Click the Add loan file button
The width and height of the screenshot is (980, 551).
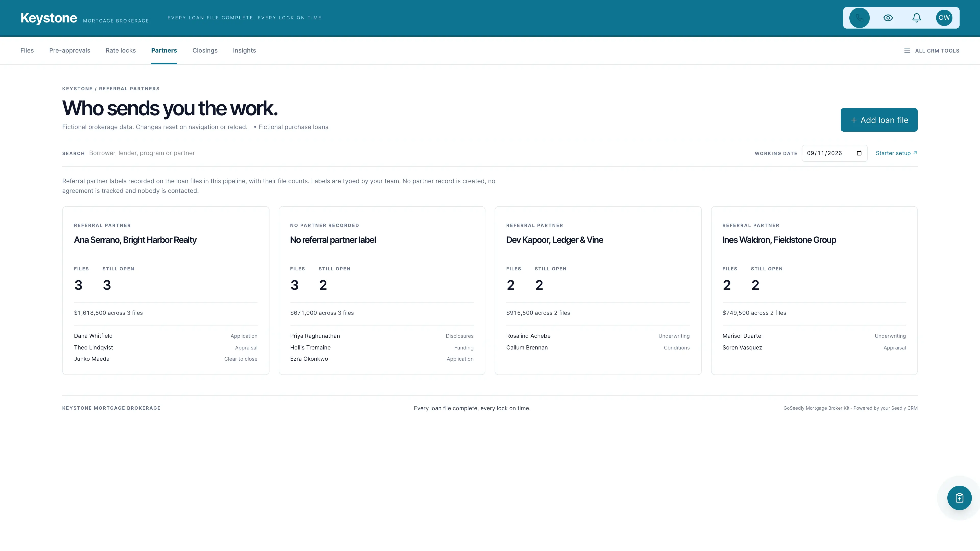point(879,120)
